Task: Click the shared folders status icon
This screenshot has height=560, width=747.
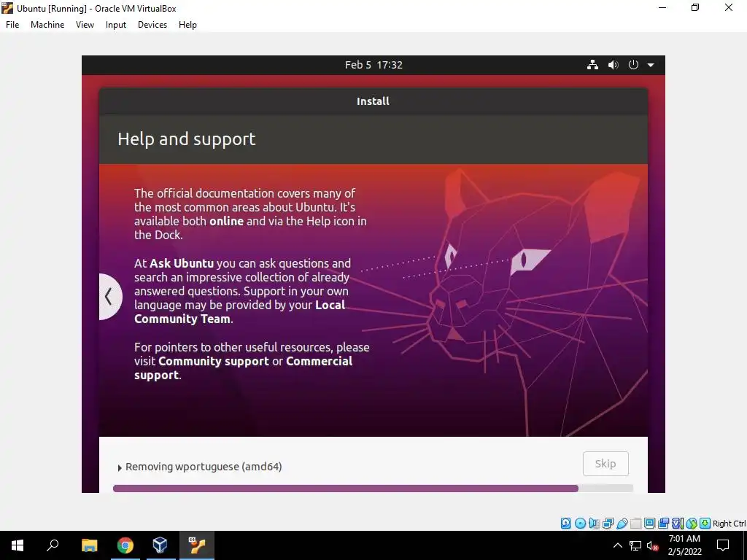Action: coord(635,524)
